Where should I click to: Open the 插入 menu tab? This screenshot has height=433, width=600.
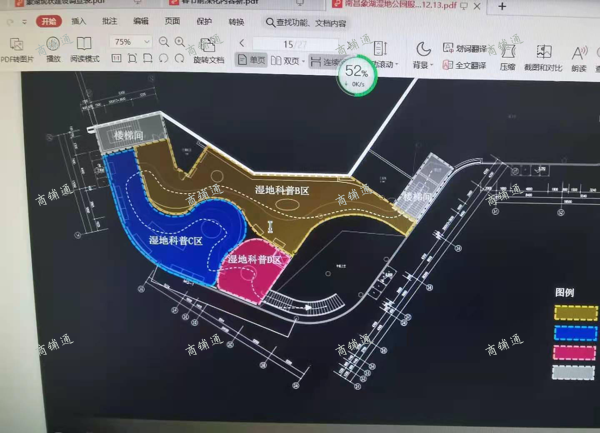[x=79, y=20]
